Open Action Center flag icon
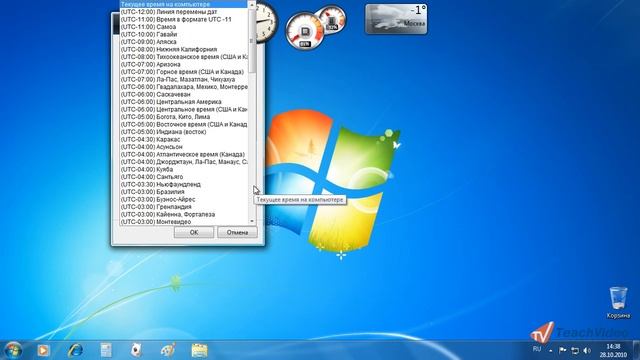The image size is (640, 360). point(562,350)
